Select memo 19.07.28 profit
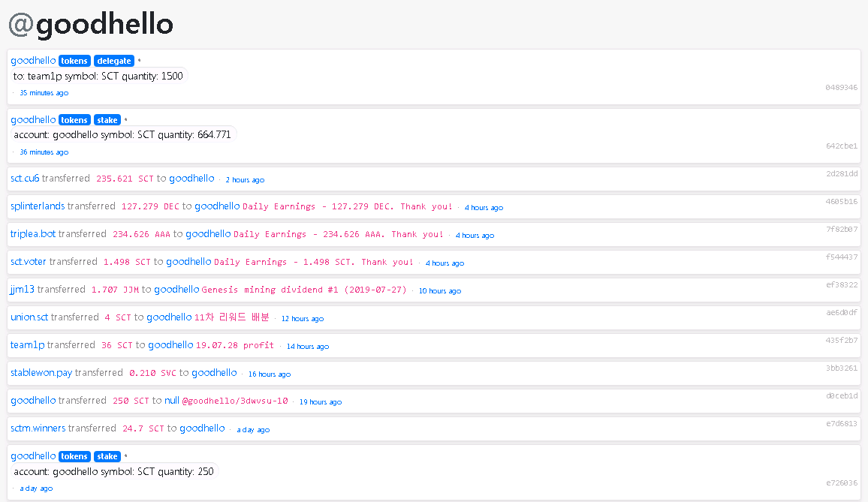This screenshot has width=868, height=502. 235,345
